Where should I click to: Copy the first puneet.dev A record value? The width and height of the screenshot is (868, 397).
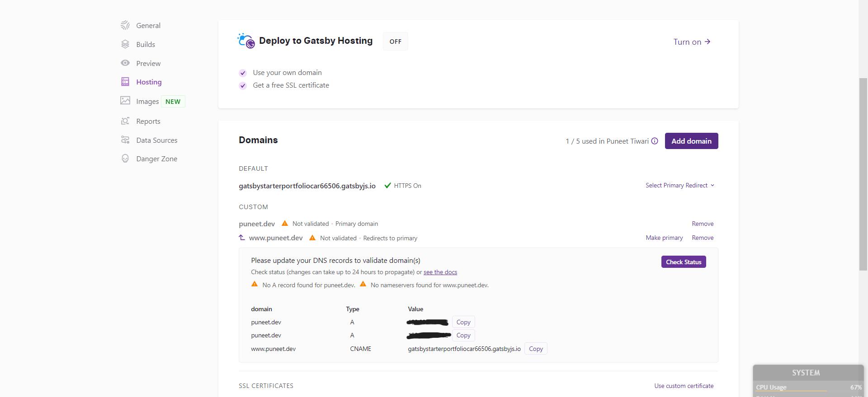[463, 322]
